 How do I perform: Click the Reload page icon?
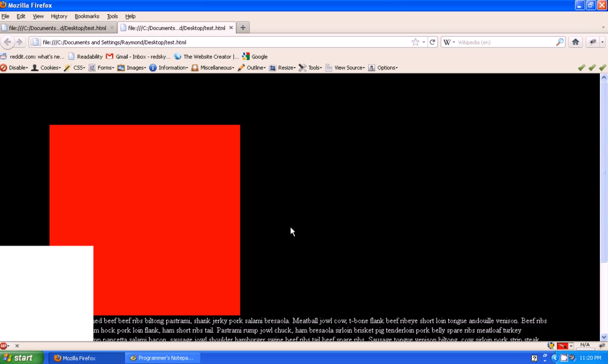432,42
